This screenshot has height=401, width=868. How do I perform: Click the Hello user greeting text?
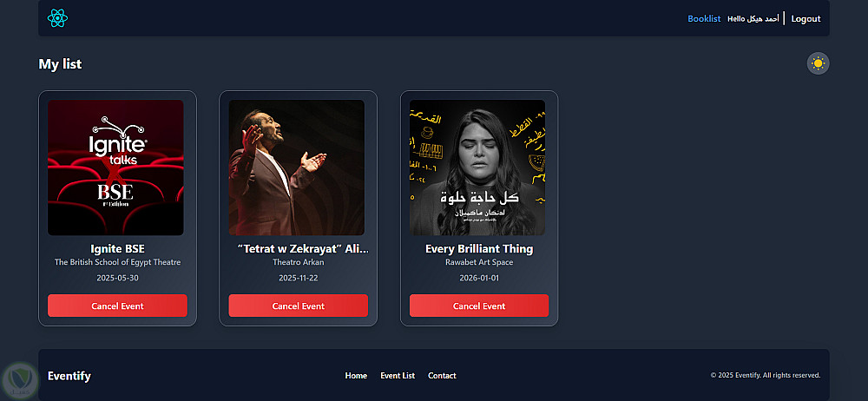[x=753, y=19]
